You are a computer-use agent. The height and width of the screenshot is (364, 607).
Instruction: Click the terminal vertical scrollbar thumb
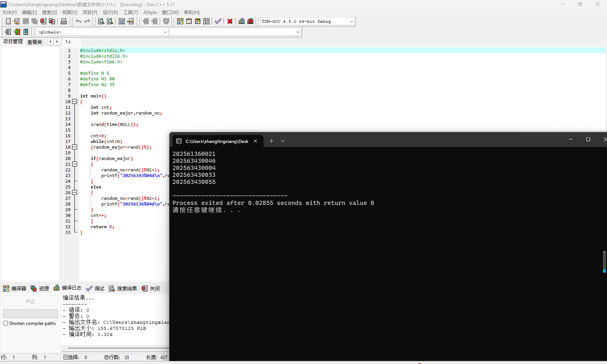[604, 261]
